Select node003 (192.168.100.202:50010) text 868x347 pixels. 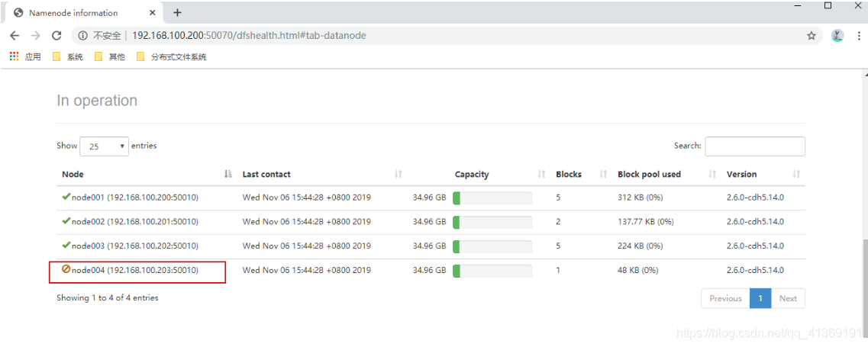[x=135, y=246]
